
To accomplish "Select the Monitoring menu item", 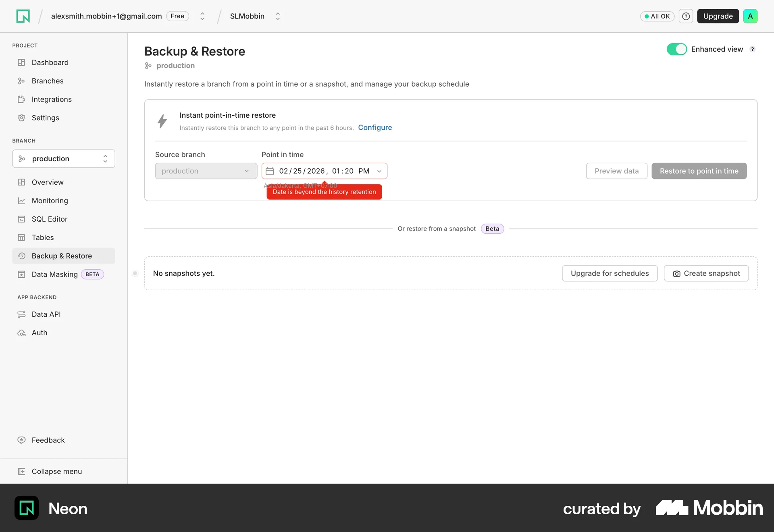I will click(64, 201).
